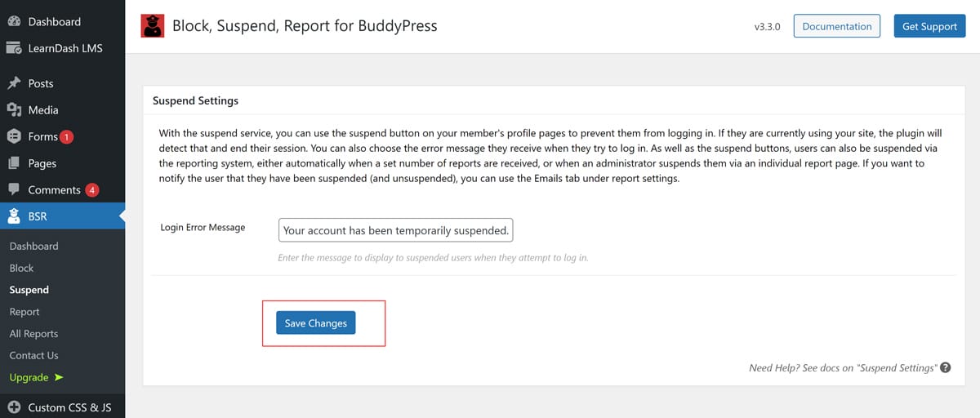The height and width of the screenshot is (418, 980).
Task: Click the Custom CSS & JS plus icon
Action: point(14,407)
